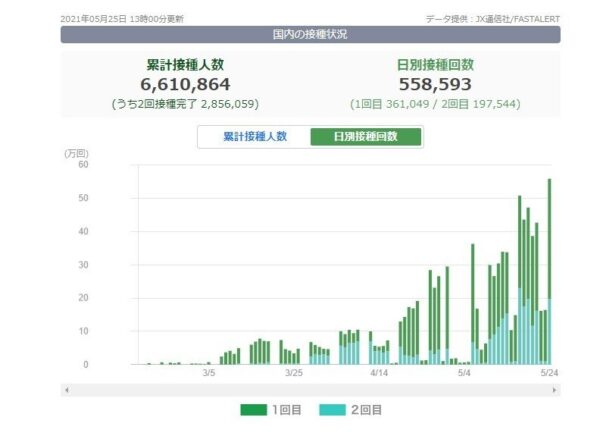600x436 pixels.
Task: Click the update timestamp 2021年05月25日 text
Action: pyautogui.click(x=122, y=19)
